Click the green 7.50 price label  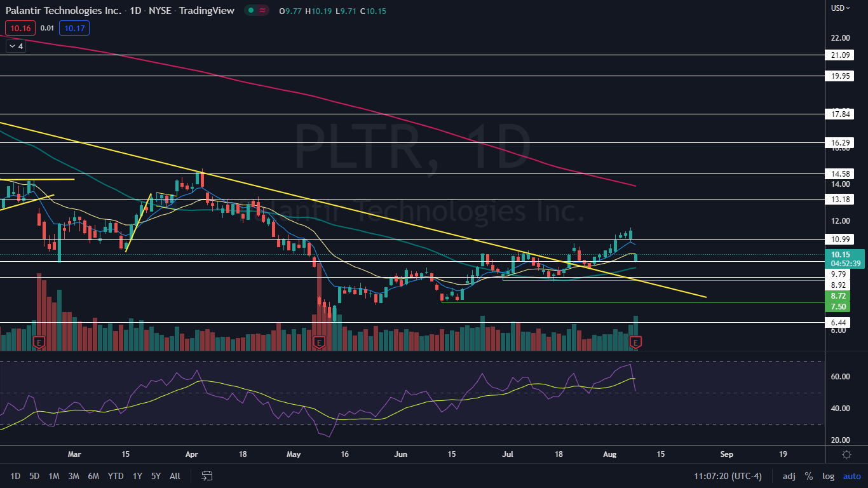(x=838, y=306)
